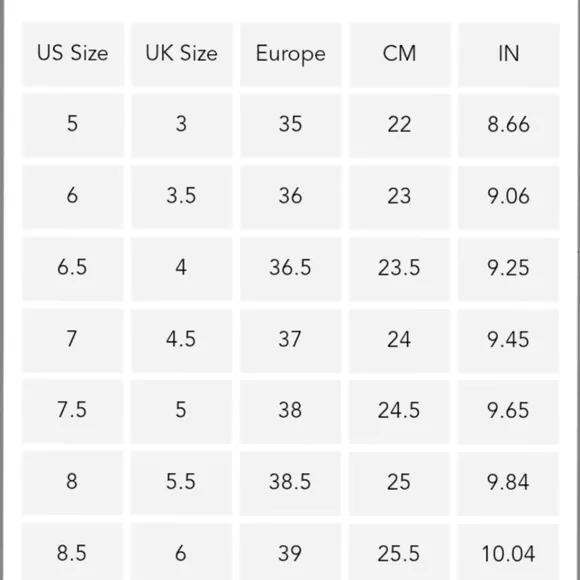Select US size 5 cell
Screen dimensions: 580x580
click(73, 125)
